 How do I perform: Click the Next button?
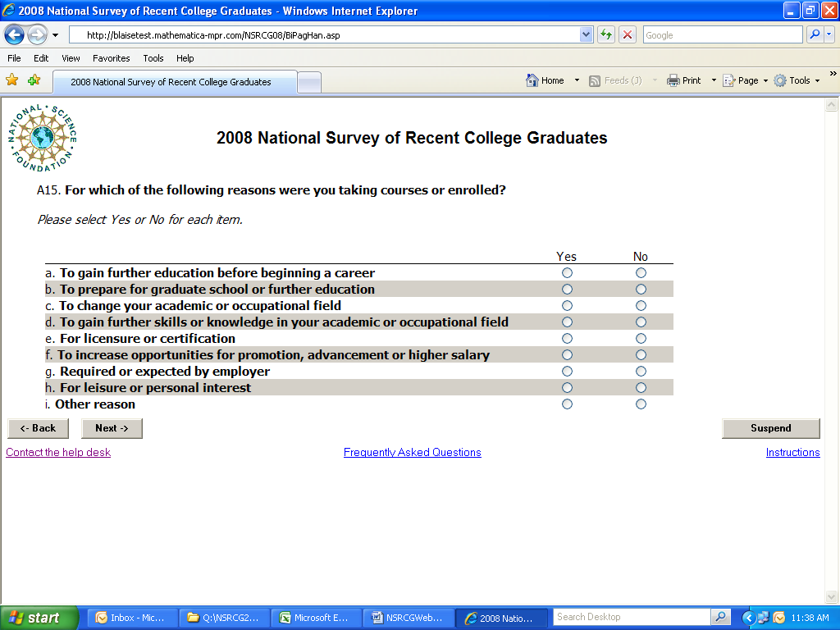[112, 428]
